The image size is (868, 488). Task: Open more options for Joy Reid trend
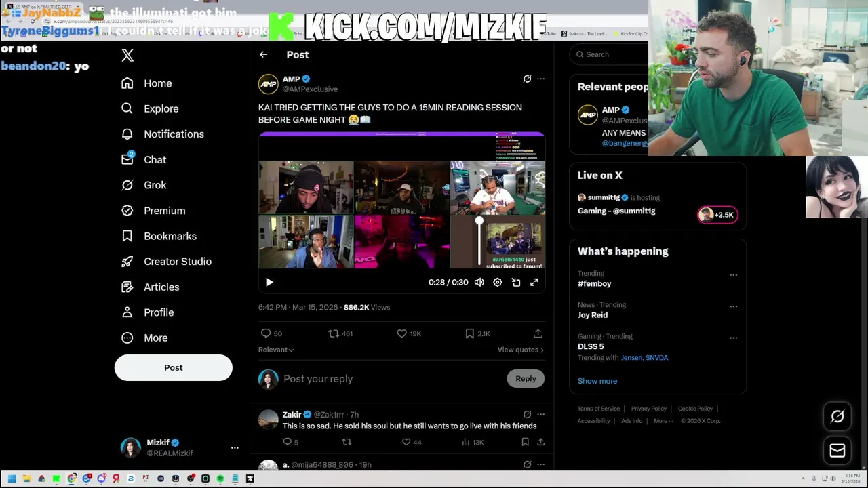(733, 306)
